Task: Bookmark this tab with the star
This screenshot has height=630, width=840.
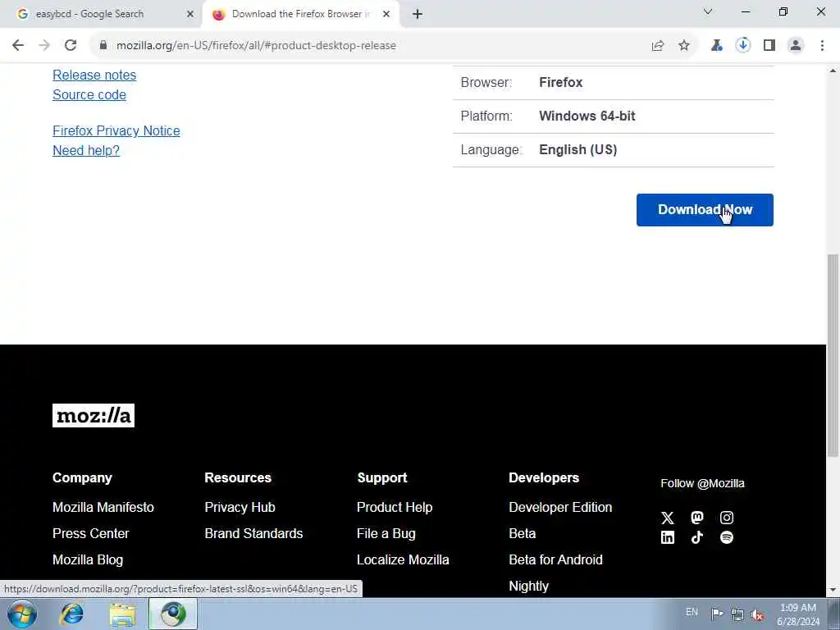Action: 684,46
